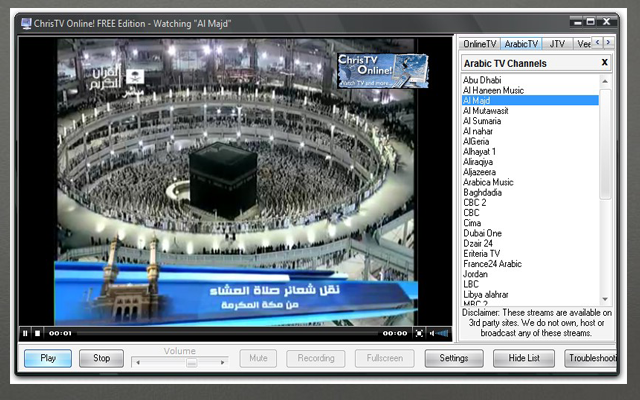Click the channel list scroll down arrow
Image resolution: width=640 pixels, height=400 pixels.
coord(605,299)
